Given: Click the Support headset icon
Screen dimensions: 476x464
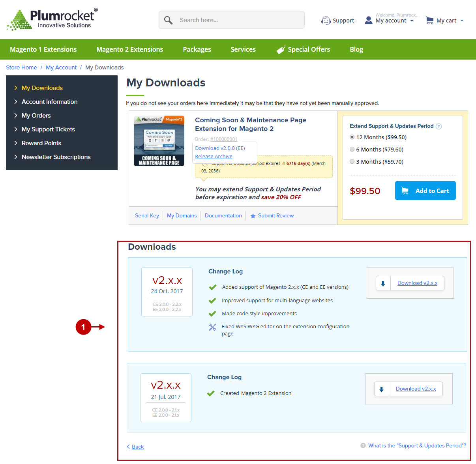Looking at the screenshot, I should pyautogui.click(x=326, y=21).
